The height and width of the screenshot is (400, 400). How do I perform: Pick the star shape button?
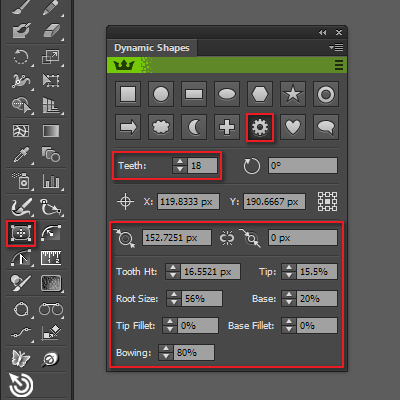pyautogui.click(x=293, y=94)
